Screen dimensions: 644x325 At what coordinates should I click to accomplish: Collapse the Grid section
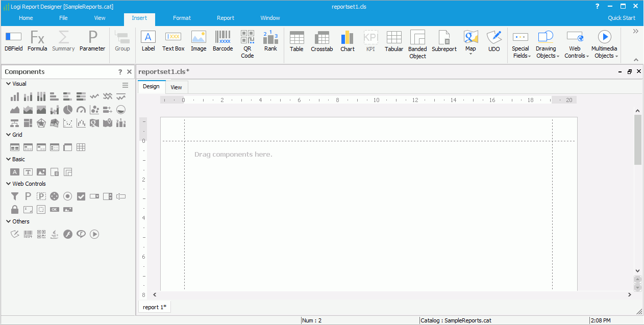click(8, 135)
